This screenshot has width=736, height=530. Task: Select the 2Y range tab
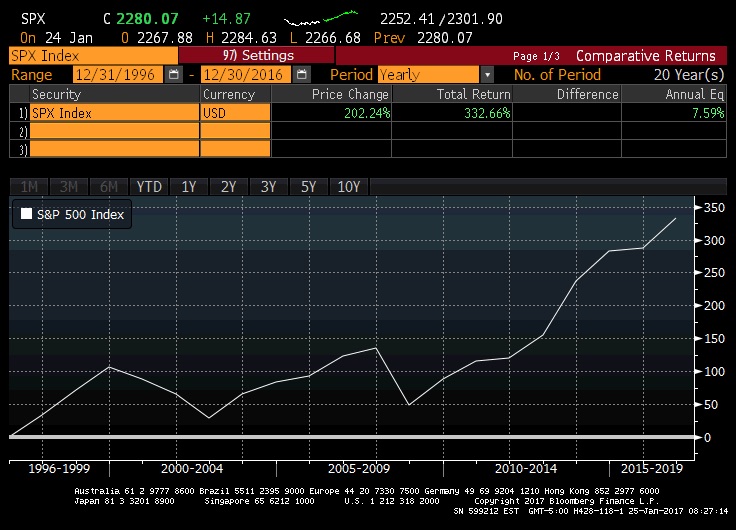(229, 187)
